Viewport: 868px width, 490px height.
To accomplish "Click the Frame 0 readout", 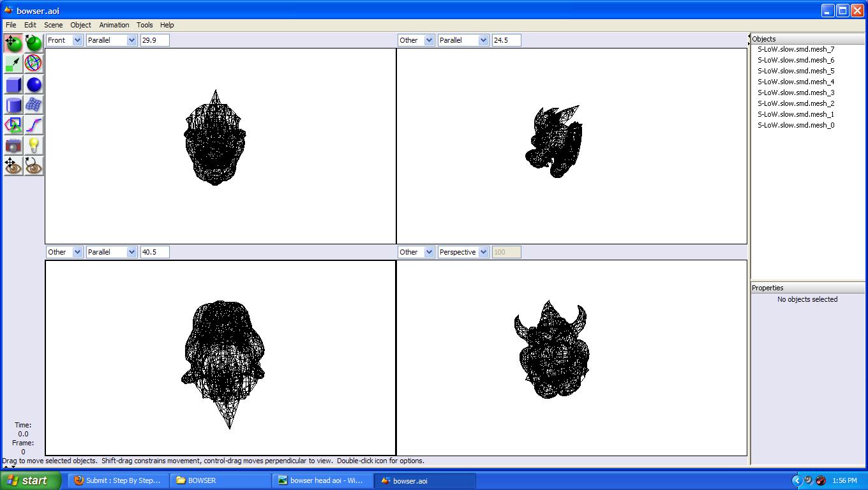I will [x=23, y=447].
